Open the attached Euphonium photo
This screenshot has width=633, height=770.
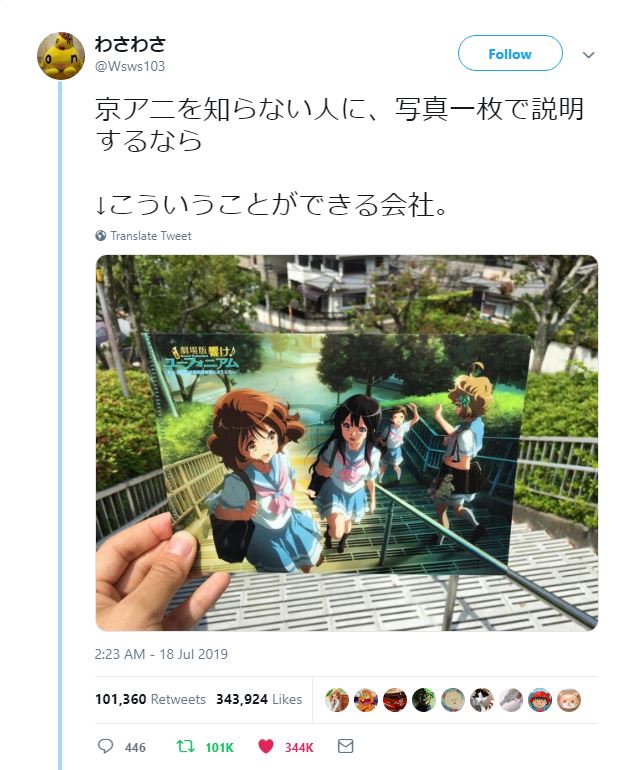click(x=347, y=443)
